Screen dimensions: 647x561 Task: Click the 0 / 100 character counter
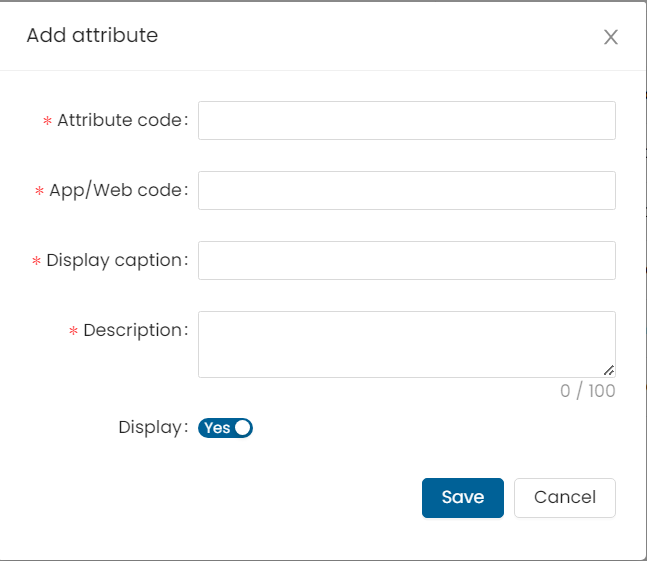tap(588, 391)
